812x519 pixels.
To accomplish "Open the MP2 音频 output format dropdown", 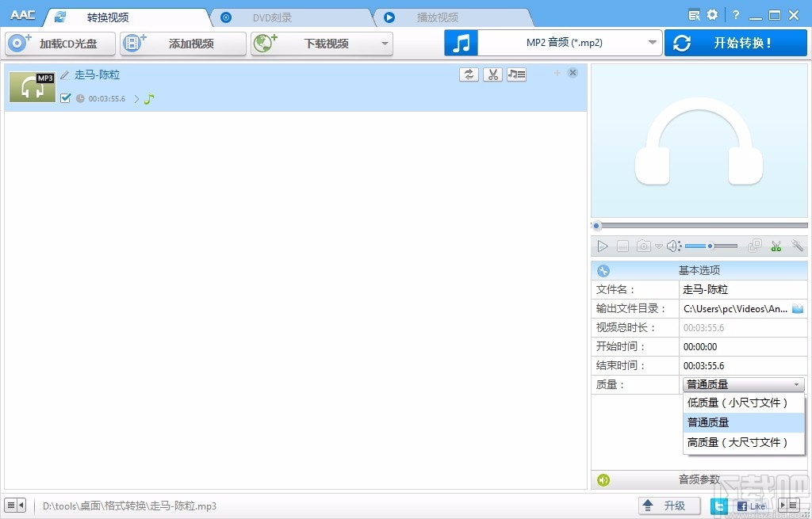I will 652,42.
